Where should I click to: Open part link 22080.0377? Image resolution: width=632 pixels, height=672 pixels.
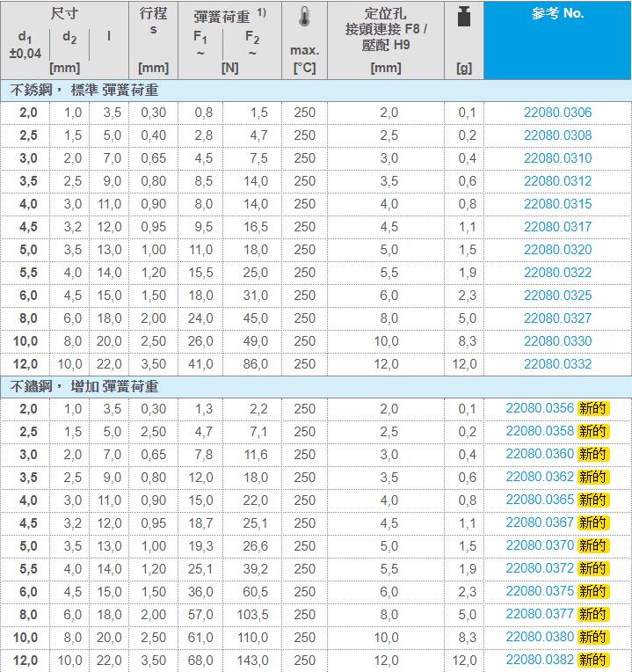coord(540,614)
